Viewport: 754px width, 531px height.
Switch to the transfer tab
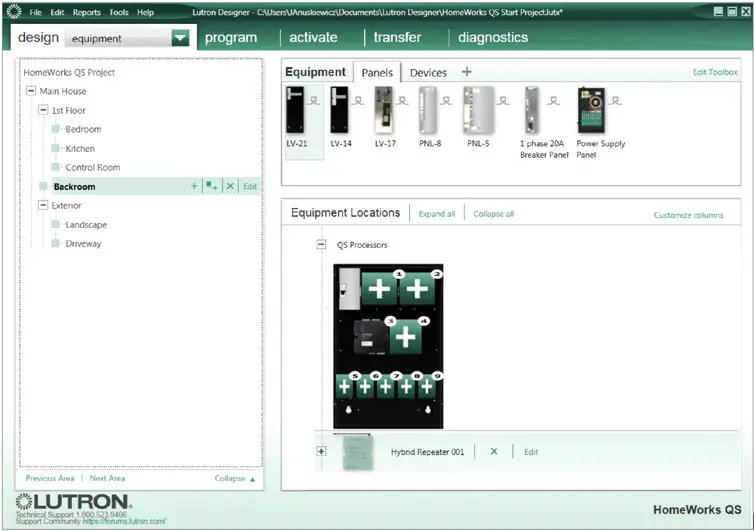[397, 38]
